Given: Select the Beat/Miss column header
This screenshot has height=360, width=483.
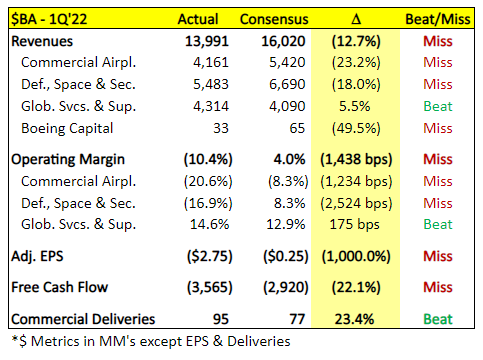Looking at the screenshot, I should (x=438, y=19).
